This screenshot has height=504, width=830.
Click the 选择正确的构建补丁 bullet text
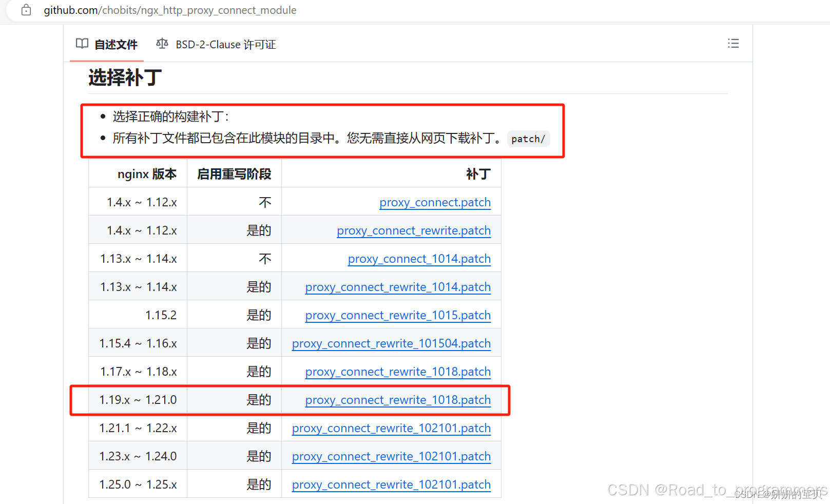coord(171,117)
